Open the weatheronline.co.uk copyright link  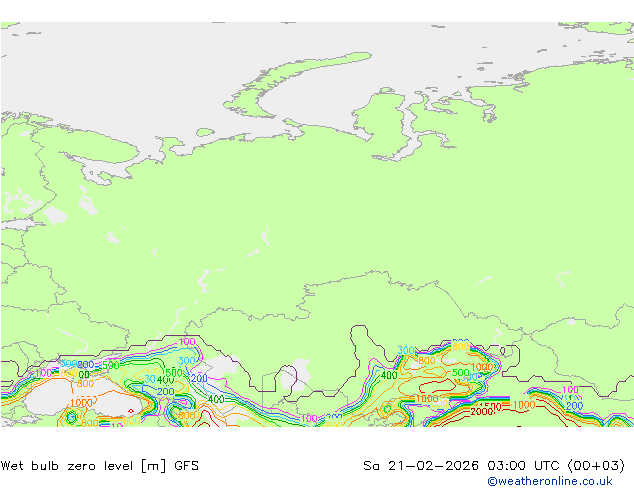coord(550,481)
